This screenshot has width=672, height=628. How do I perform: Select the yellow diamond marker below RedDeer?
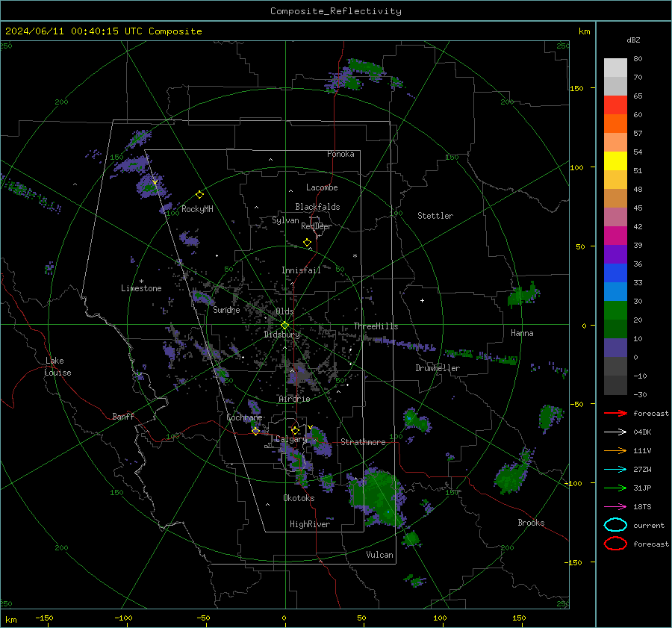307,243
